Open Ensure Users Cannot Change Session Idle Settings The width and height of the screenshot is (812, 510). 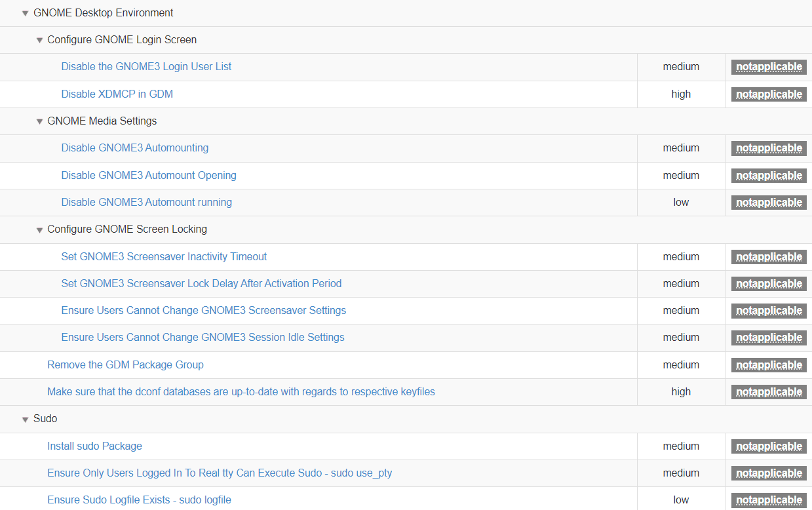click(203, 338)
